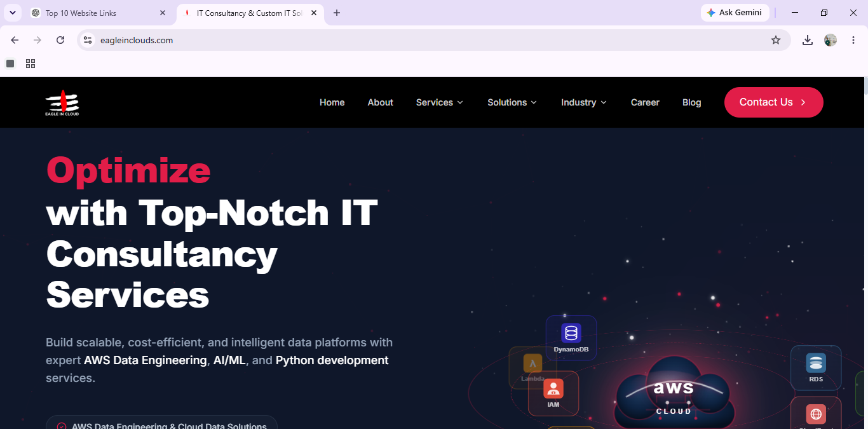The height and width of the screenshot is (429, 868).
Task: Click the browser forward arrow
Action: pyautogui.click(x=37, y=40)
